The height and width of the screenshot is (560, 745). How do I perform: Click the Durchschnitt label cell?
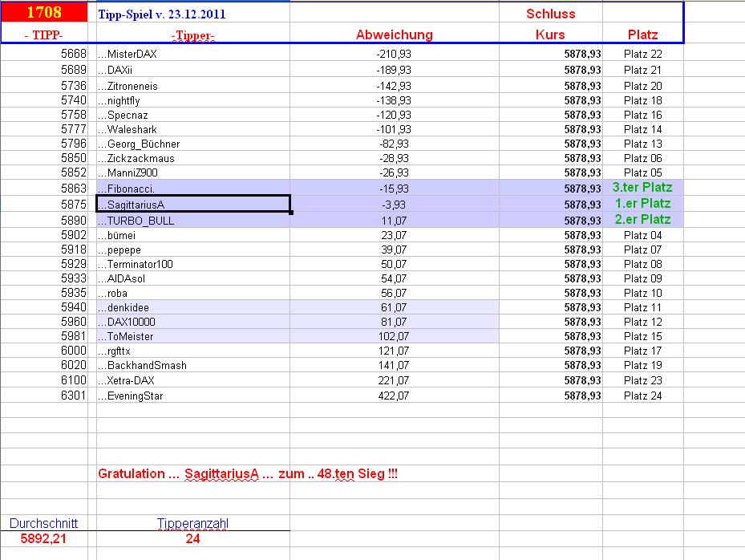click(44, 522)
